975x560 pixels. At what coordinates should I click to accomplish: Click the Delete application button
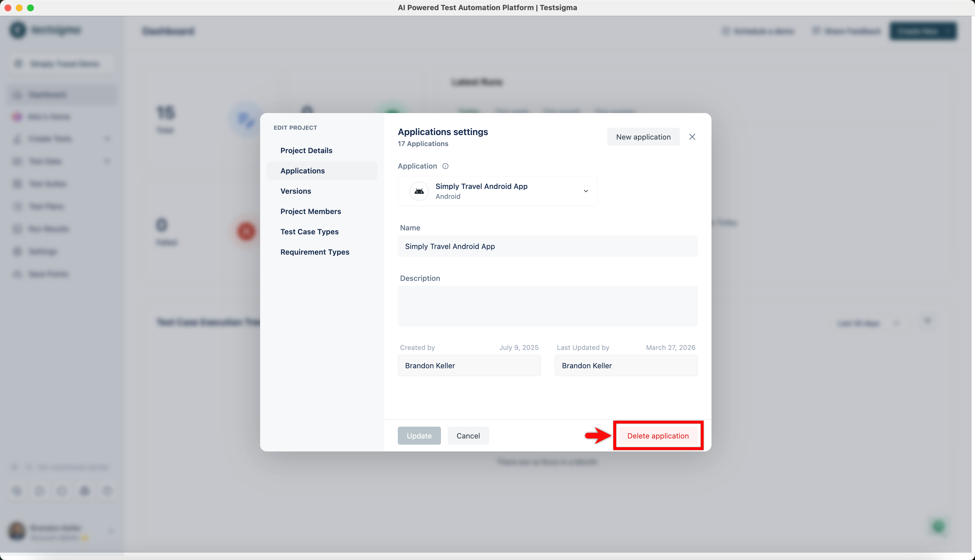[x=658, y=436]
